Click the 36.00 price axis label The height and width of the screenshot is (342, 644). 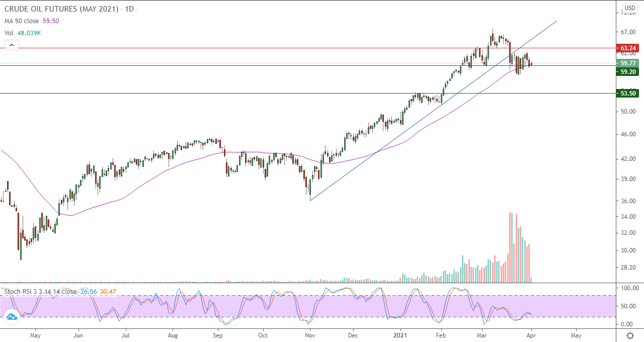(x=629, y=201)
